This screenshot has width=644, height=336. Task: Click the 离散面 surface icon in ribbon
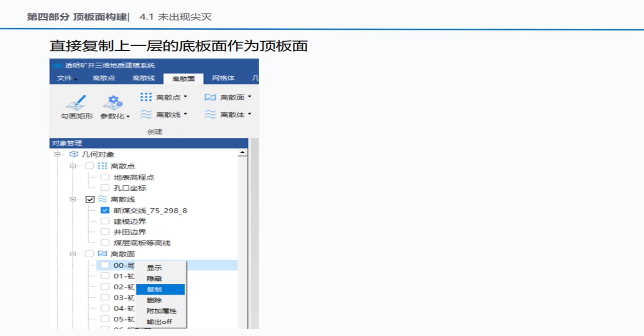[210, 97]
